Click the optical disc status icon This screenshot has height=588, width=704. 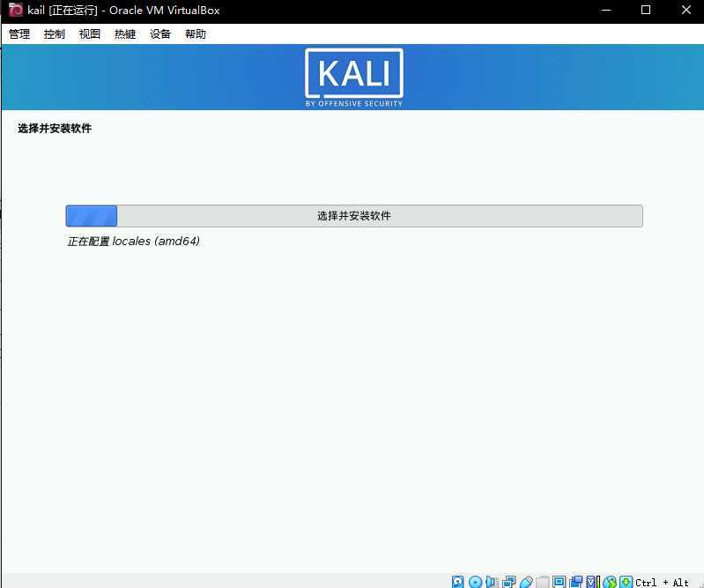(475, 582)
